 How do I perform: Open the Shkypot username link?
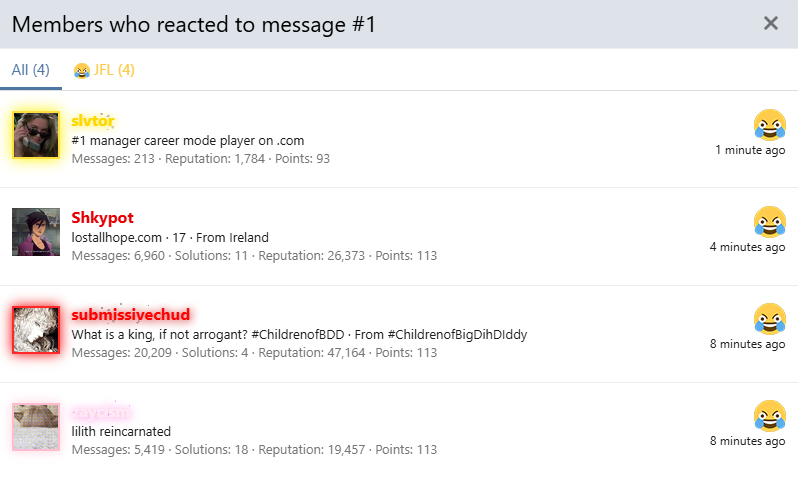102,218
